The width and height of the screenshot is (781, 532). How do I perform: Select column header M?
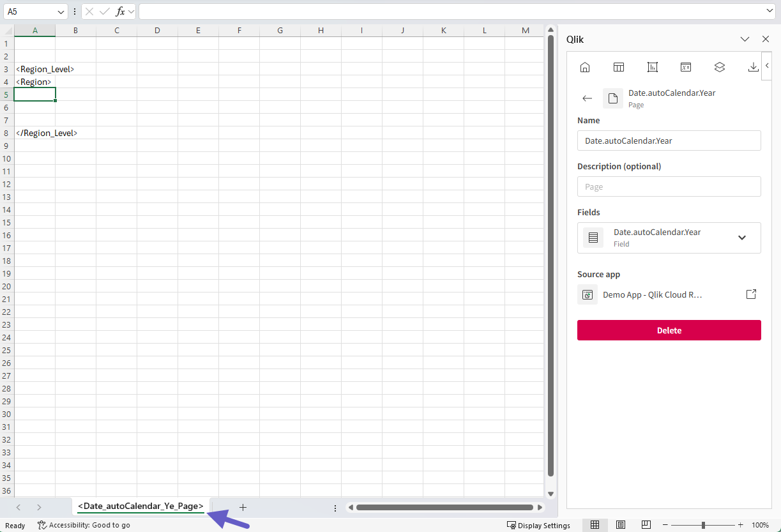[x=525, y=31]
